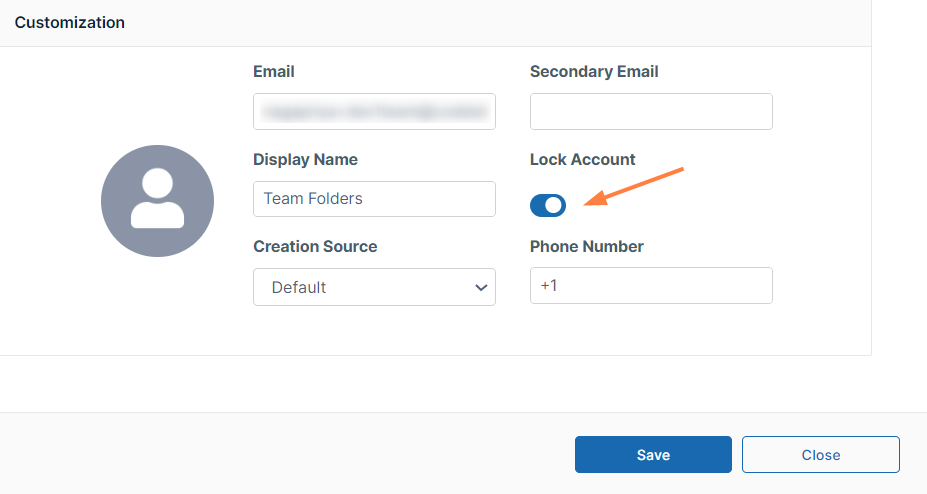Image resolution: width=927 pixels, height=494 pixels.
Task: Click the +1 country code text
Action: pyautogui.click(x=549, y=286)
